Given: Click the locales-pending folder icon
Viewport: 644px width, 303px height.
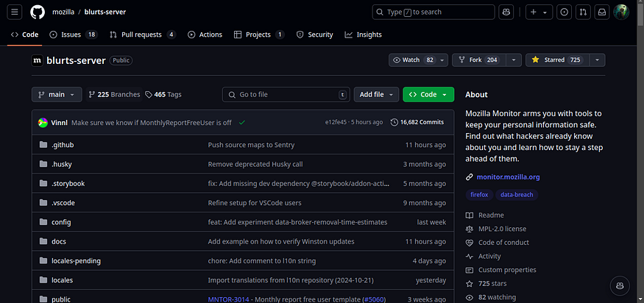Looking at the screenshot, I should pos(43,260).
